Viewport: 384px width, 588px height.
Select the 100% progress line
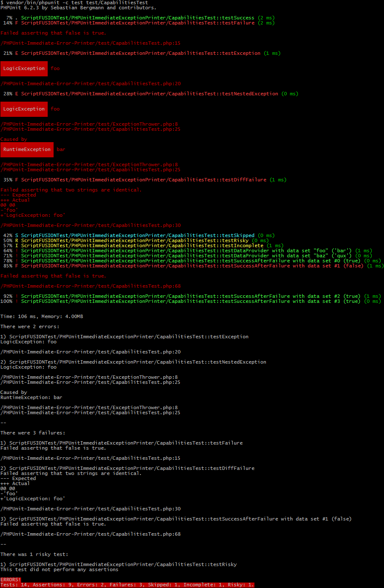pyautogui.click(x=169, y=301)
